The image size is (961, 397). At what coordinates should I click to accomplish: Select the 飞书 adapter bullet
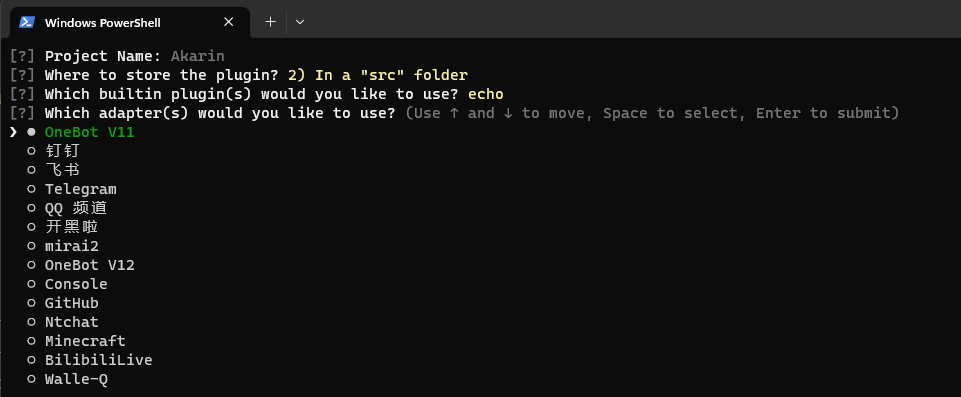point(31,170)
